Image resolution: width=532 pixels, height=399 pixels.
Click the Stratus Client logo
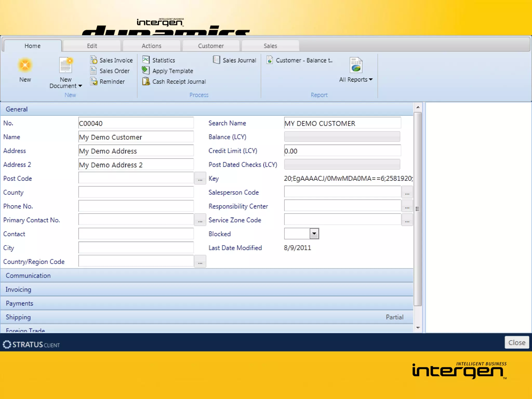tap(31, 344)
